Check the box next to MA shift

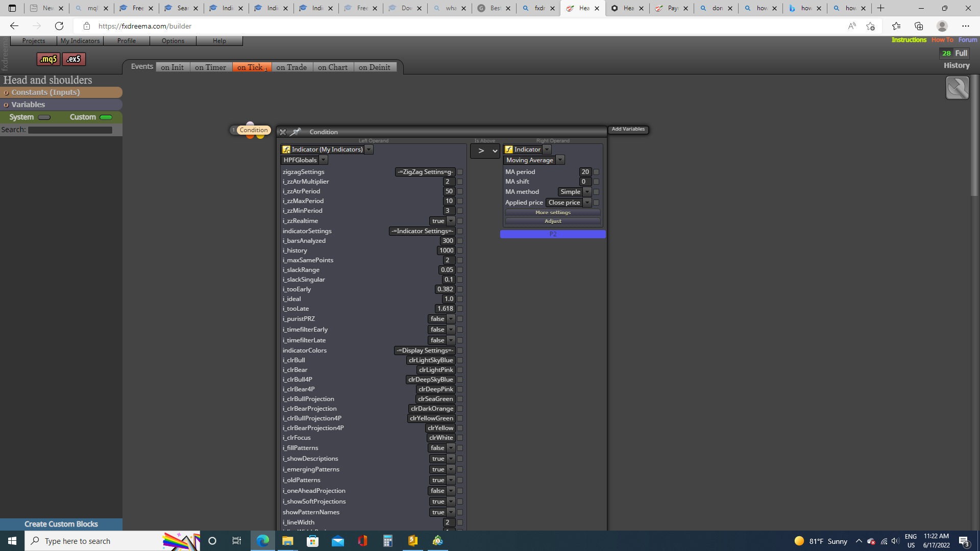coord(596,182)
